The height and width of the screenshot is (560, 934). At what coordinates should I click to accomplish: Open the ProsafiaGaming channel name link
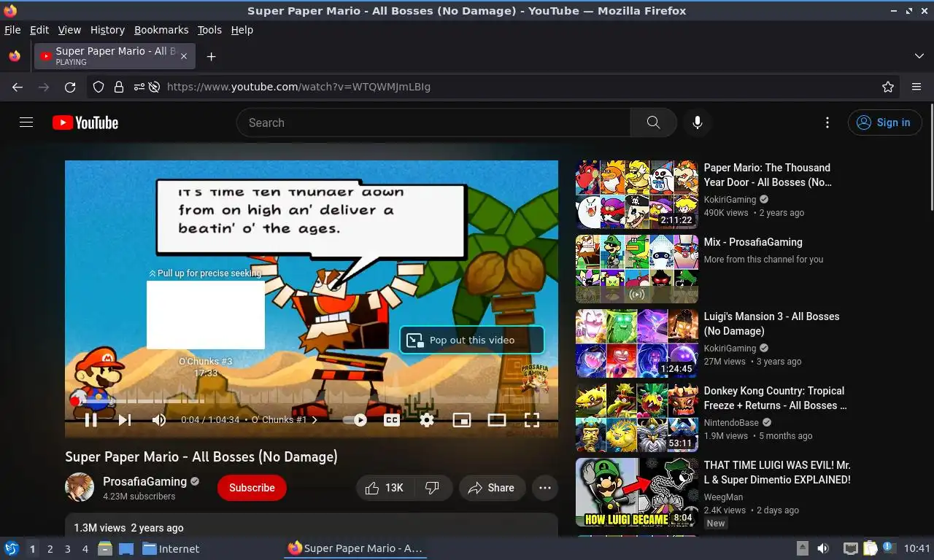[144, 481]
